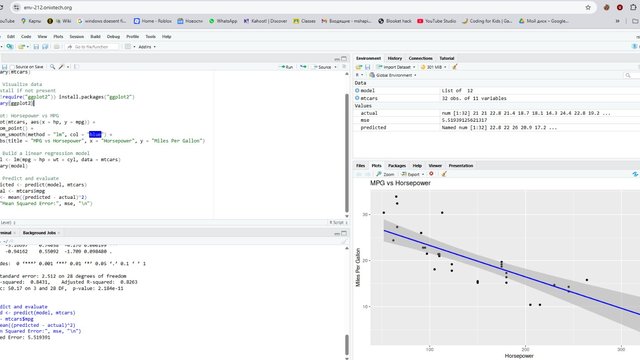Click the Zoom button in Plots pane
Viewport: 640px width, 360px height.
[386, 174]
